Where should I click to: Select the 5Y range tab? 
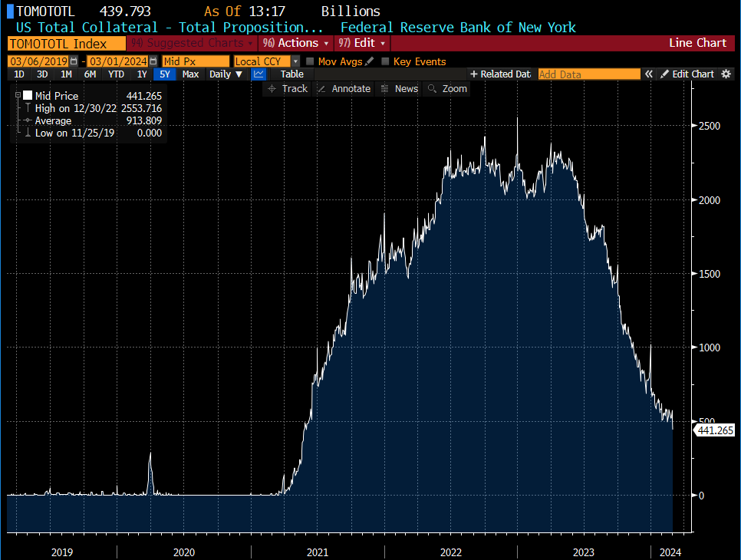coord(164,74)
